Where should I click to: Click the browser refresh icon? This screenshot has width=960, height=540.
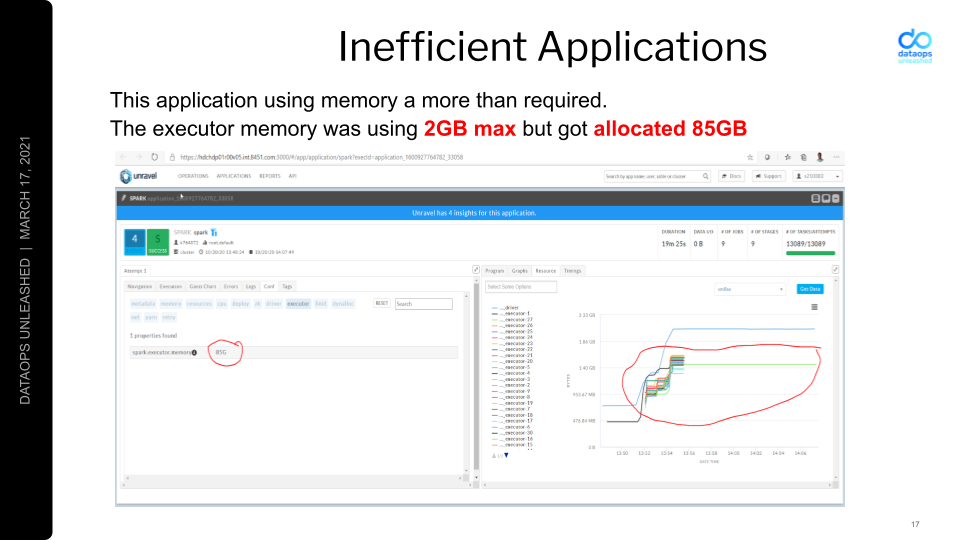[x=154, y=157]
